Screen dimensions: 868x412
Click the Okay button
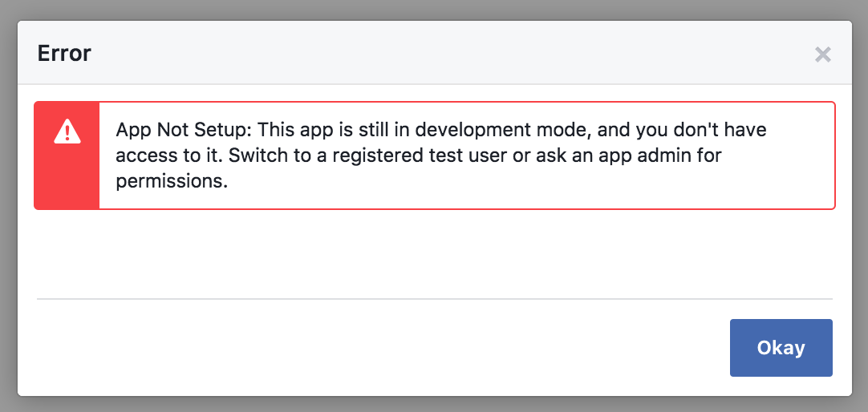pyautogui.click(x=781, y=348)
